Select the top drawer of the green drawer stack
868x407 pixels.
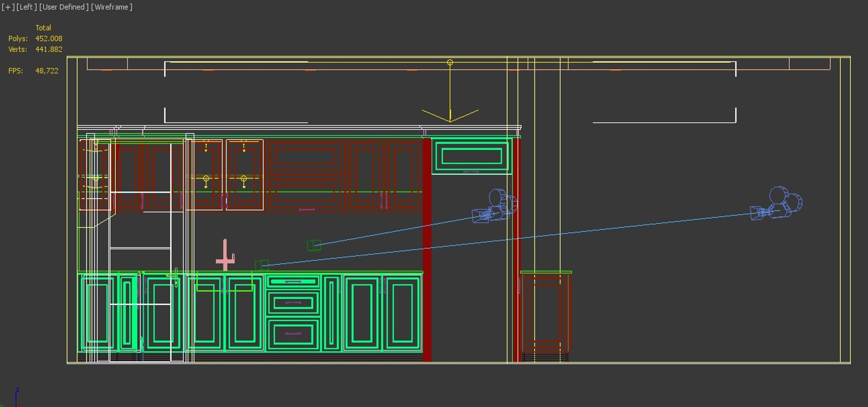[x=293, y=282]
